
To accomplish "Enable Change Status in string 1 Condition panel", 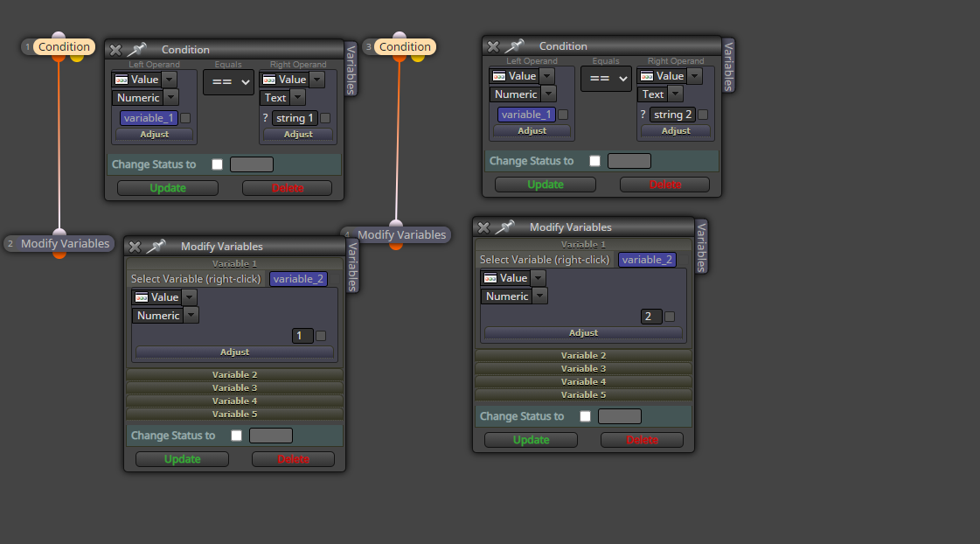I will (218, 164).
